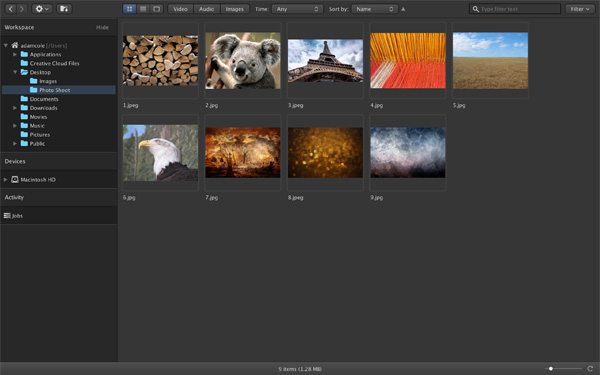Image resolution: width=600 pixels, height=375 pixels.
Task: Switch to thumbnail grid view
Action: coord(129,9)
